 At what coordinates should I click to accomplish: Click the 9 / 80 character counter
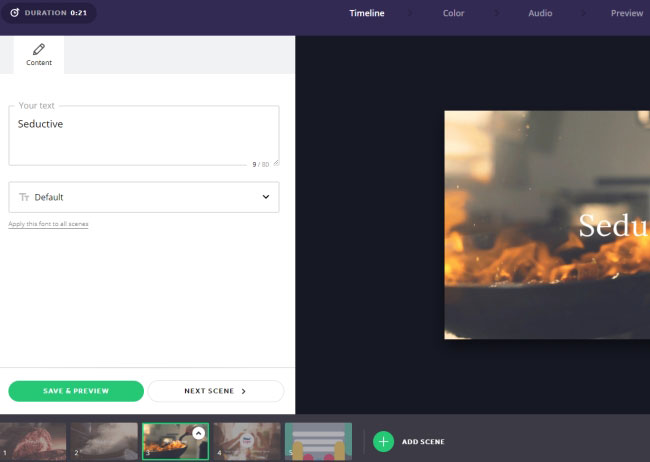click(260, 165)
